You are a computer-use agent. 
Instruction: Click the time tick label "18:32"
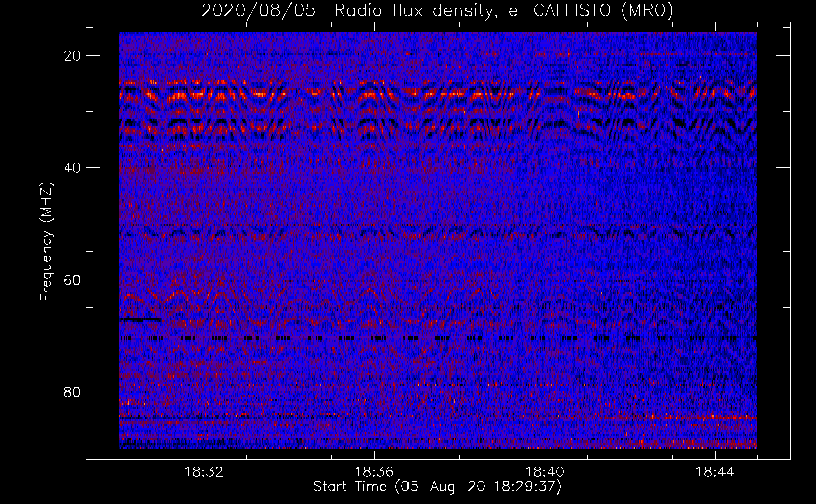click(x=204, y=472)
